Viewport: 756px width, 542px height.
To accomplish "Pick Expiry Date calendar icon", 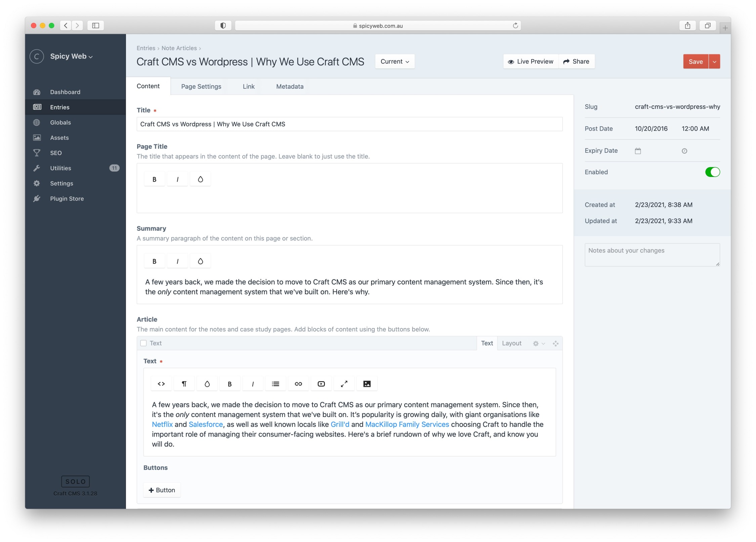I will (x=638, y=151).
